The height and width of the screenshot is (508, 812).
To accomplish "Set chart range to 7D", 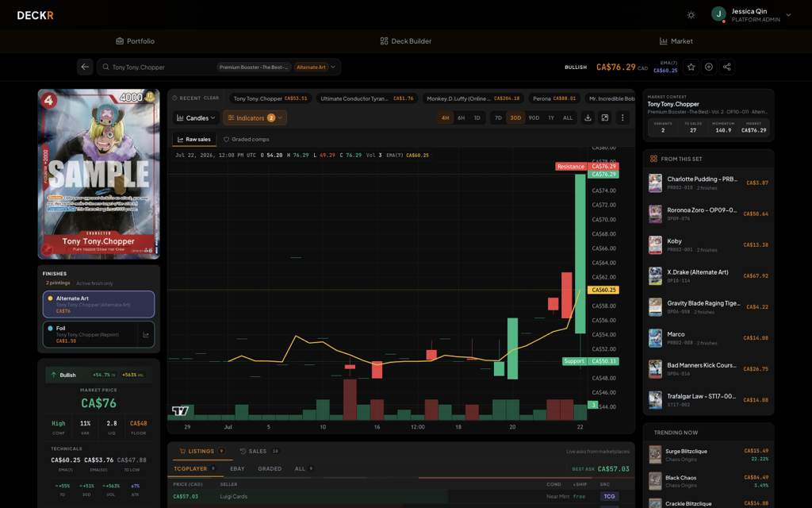I will pyautogui.click(x=498, y=117).
